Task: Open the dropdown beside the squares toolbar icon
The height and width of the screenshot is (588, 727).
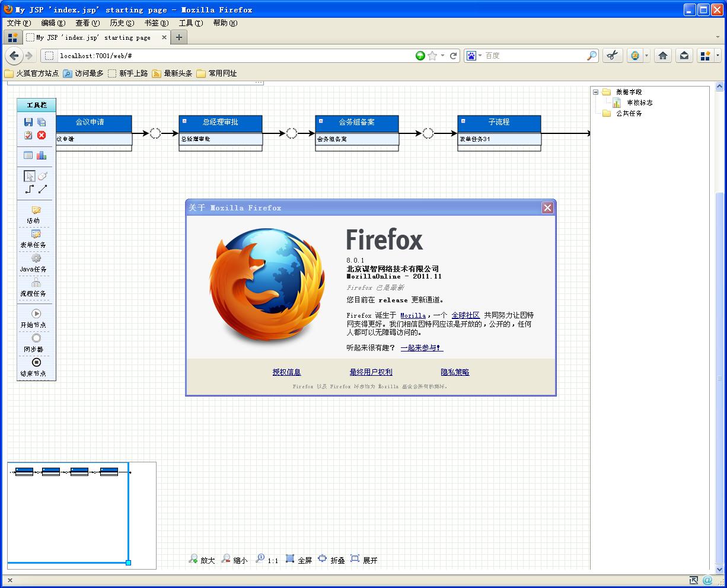Action: [x=718, y=56]
